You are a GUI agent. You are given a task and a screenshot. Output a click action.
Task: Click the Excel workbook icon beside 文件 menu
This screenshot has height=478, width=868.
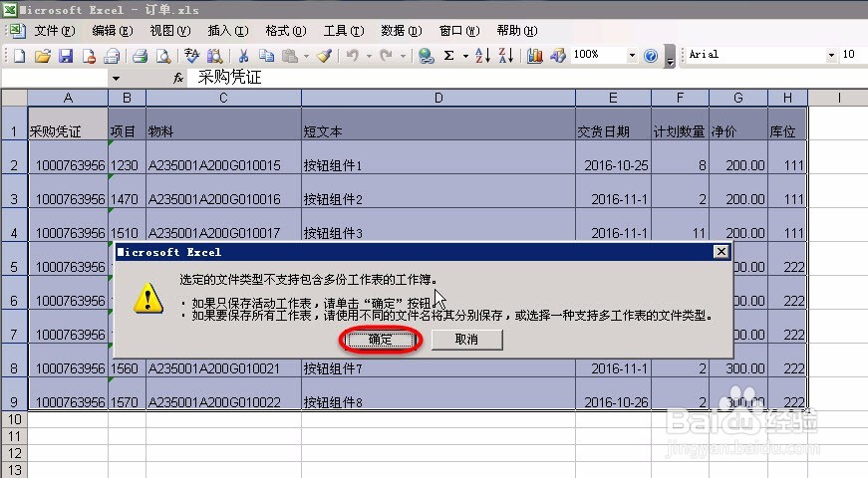[17, 31]
